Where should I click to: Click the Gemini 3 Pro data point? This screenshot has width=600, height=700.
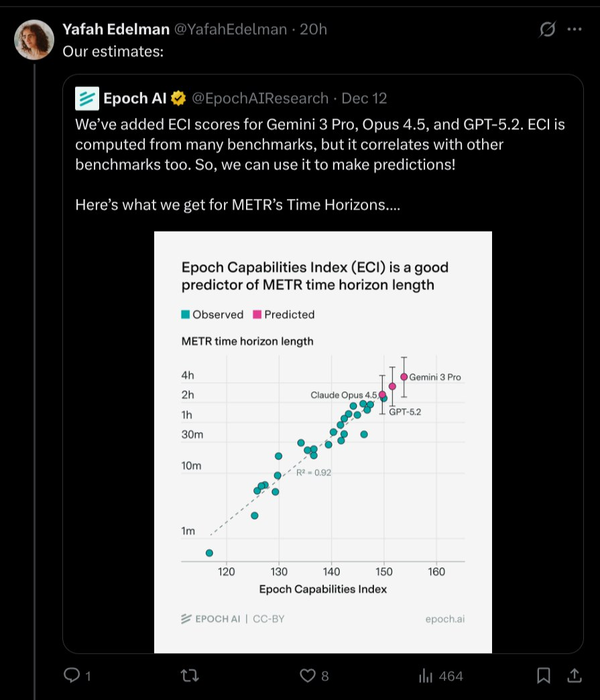(x=404, y=376)
